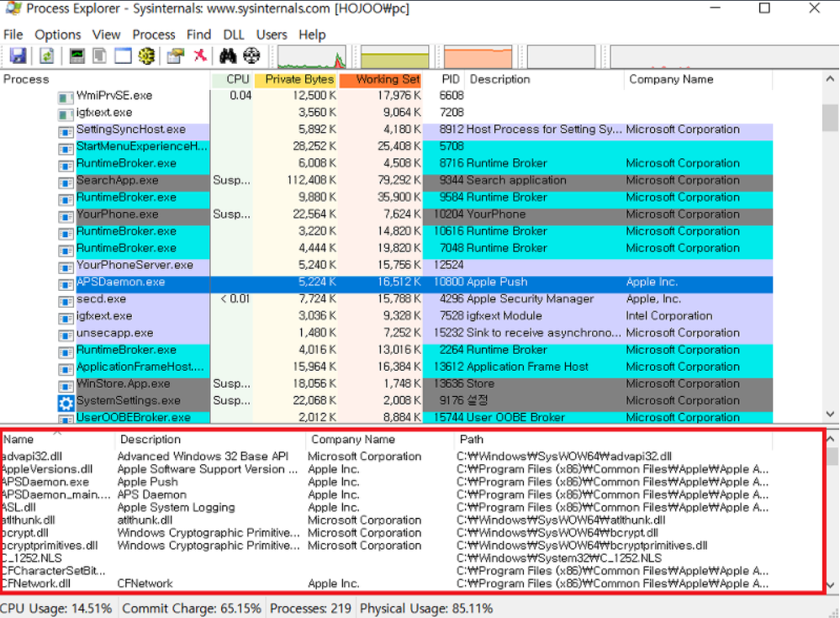
Task: Click the icon beside secd.exe
Action: coord(66,302)
